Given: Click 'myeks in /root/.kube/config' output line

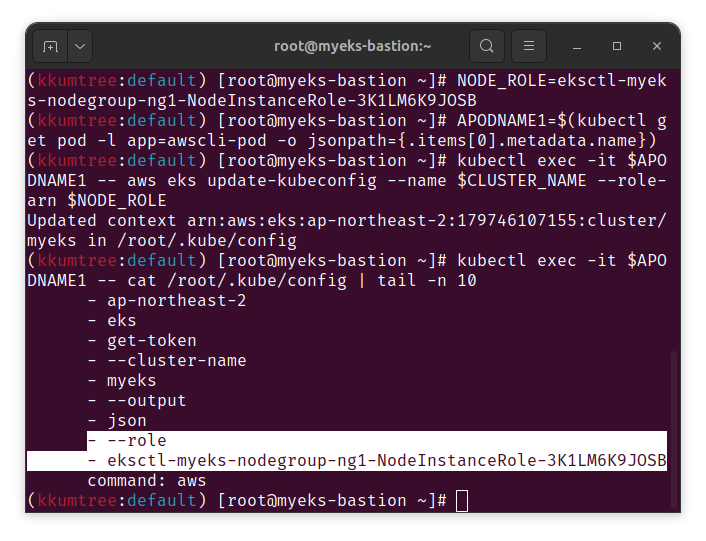Looking at the screenshot, I should [162, 241].
